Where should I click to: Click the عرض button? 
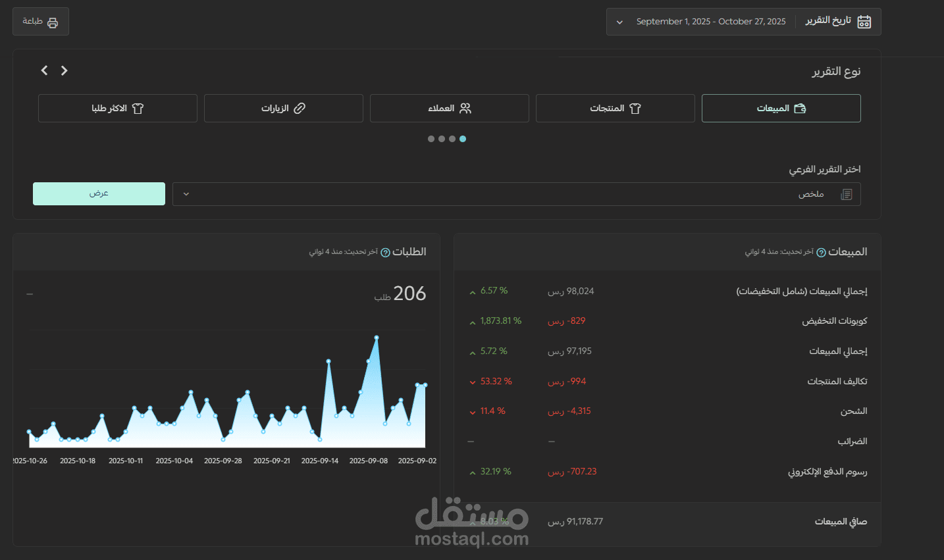[x=99, y=193]
